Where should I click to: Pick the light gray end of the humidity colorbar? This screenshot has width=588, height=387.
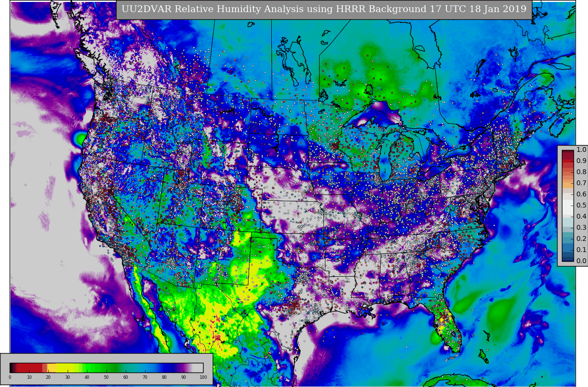[198, 368]
